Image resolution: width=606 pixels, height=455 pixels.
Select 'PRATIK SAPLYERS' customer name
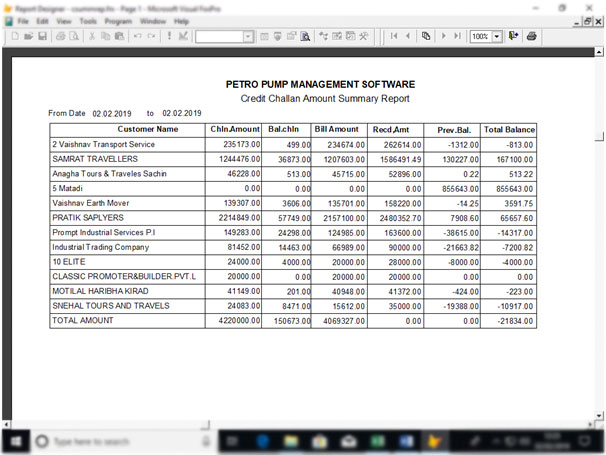(x=88, y=218)
